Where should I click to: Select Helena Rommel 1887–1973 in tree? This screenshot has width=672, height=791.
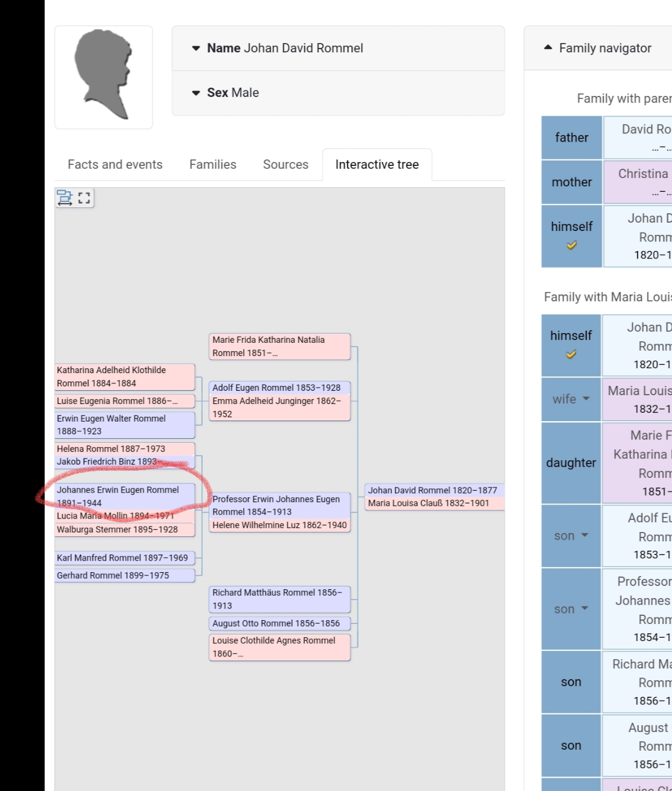pyautogui.click(x=125, y=449)
